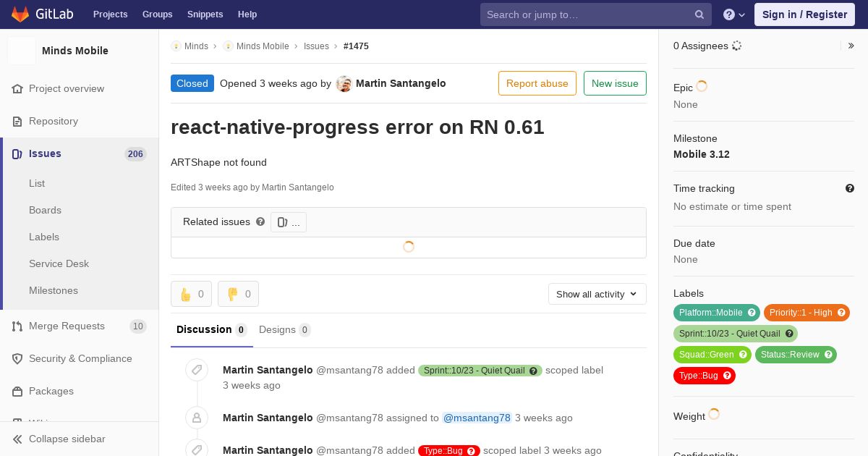Click the Security & Compliance shield icon
The width and height of the screenshot is (868, 456).
(17, 358)
